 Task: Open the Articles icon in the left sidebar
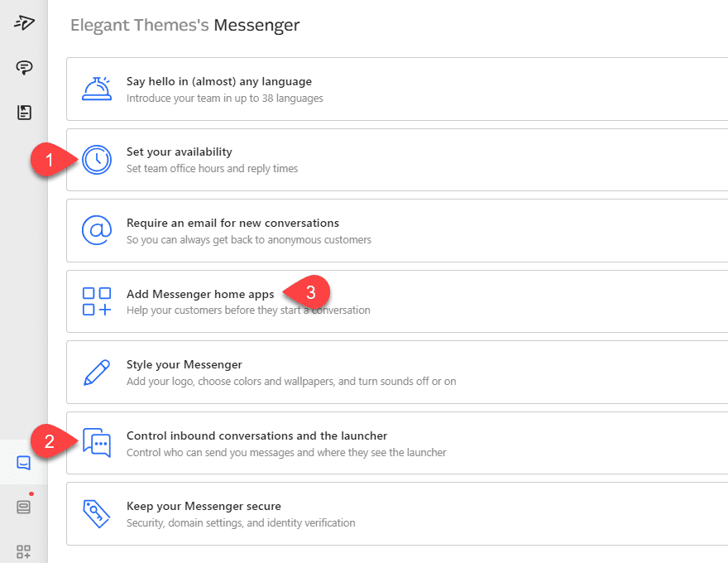[23, 112]
